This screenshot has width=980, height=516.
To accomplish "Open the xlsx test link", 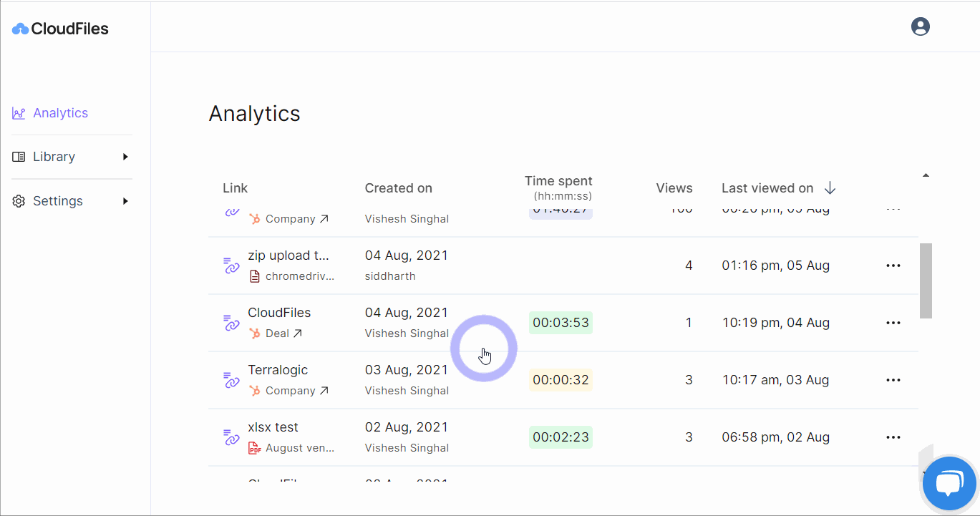I will pyautogui.click(x=273, y=427).
